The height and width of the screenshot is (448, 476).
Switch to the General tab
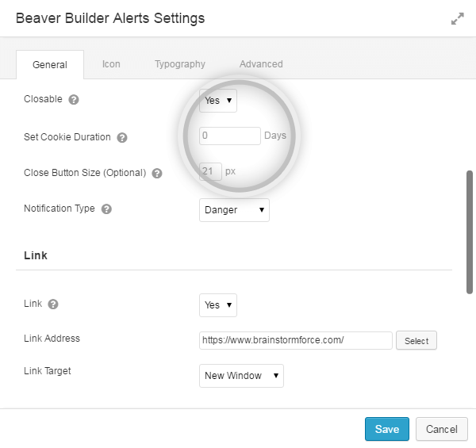point(49,65)
